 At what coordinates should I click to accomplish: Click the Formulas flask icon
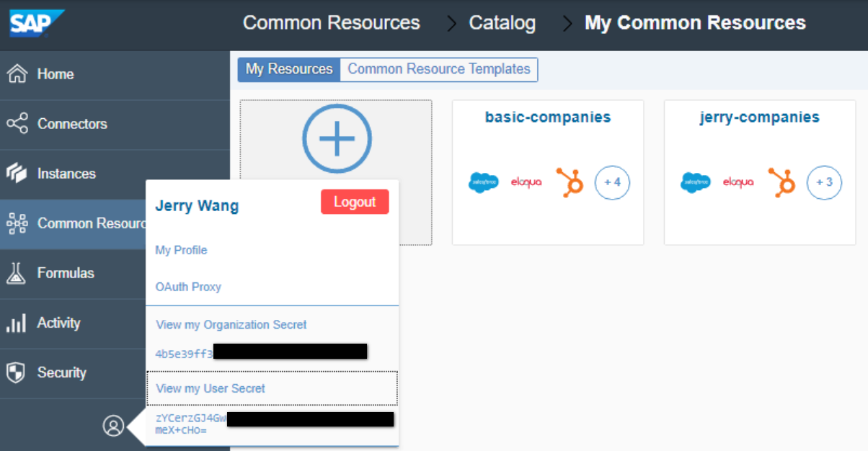[x=17, y=273]
